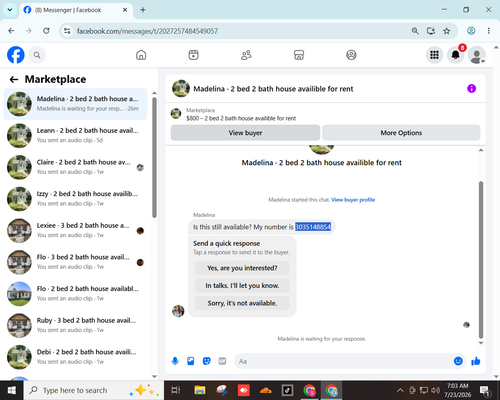The image size is (500, 400).
Task: Click the More Options button
Action: pos(401,133)
